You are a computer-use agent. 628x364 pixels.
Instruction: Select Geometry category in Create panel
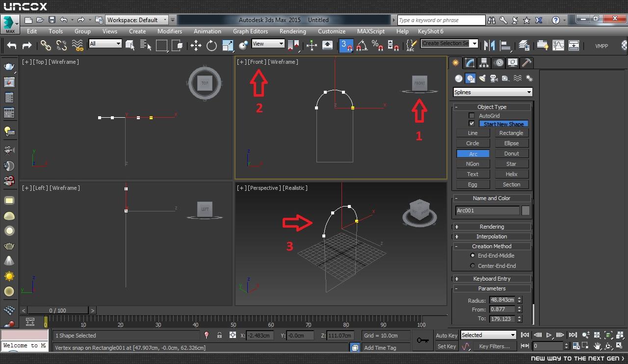tap(459, 78)
